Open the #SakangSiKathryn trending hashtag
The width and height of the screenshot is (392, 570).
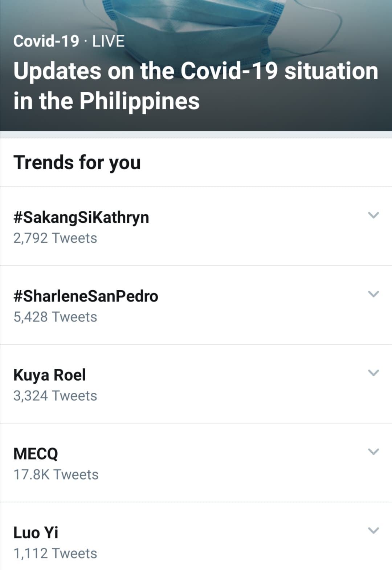click(x=81, y=217)
